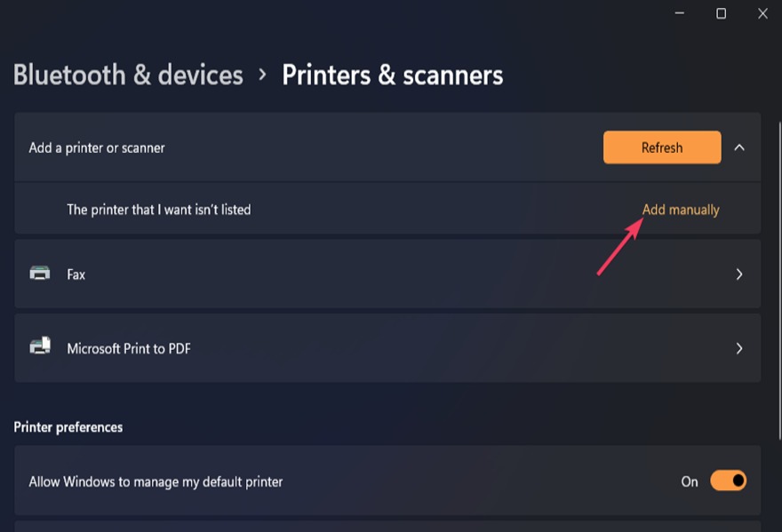Toggle automatic default printer management off
Screen dimensions: 782x532
[x=728, y=480]
